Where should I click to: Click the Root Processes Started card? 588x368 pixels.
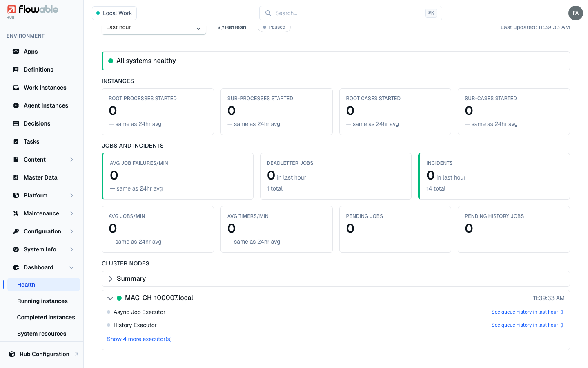(x=158, y=112)
